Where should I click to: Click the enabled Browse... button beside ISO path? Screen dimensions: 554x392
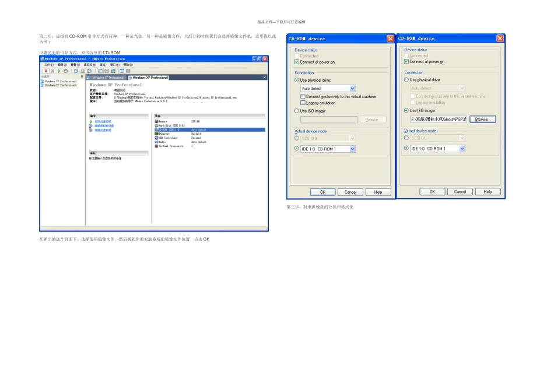(483, 119)
